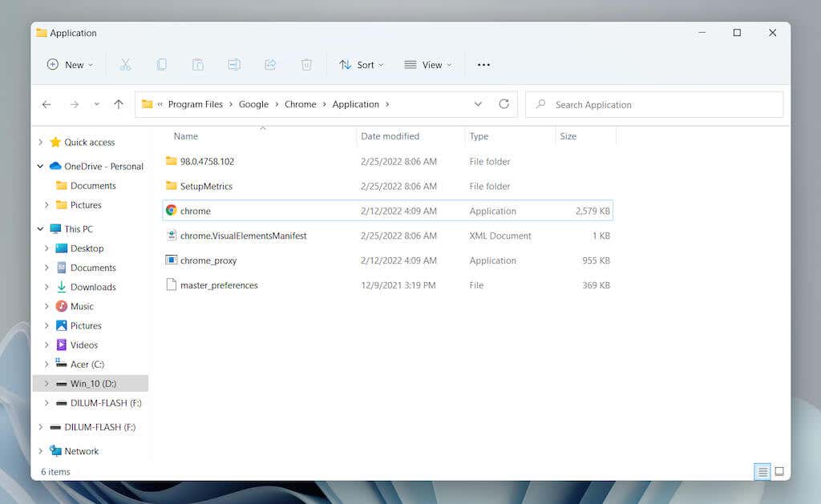Navigate to Google in the address breadcrumb

pyautogui.click(x=253, y=104)
